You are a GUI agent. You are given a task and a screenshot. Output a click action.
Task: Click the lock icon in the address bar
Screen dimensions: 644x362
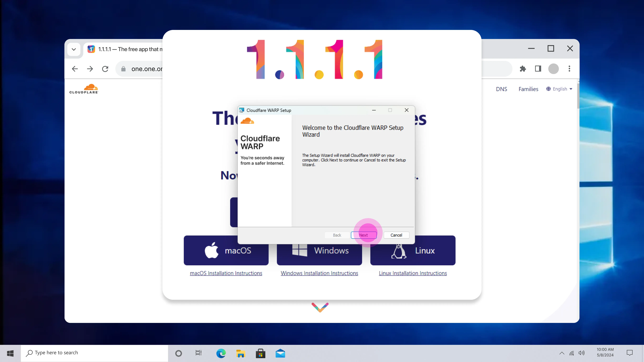[x=123, y=69]
